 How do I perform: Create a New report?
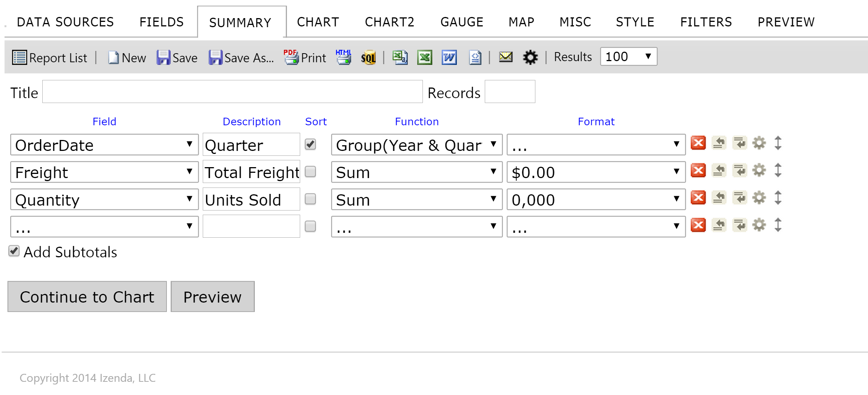tap(127, 57)
